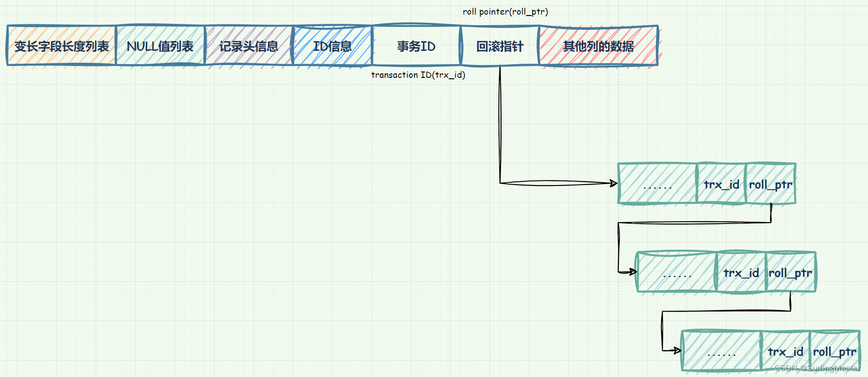Select trx_id cell in middle undo record
Image resolution: width=868 pixels, height=377 pixels.
(x=741, y=272)
